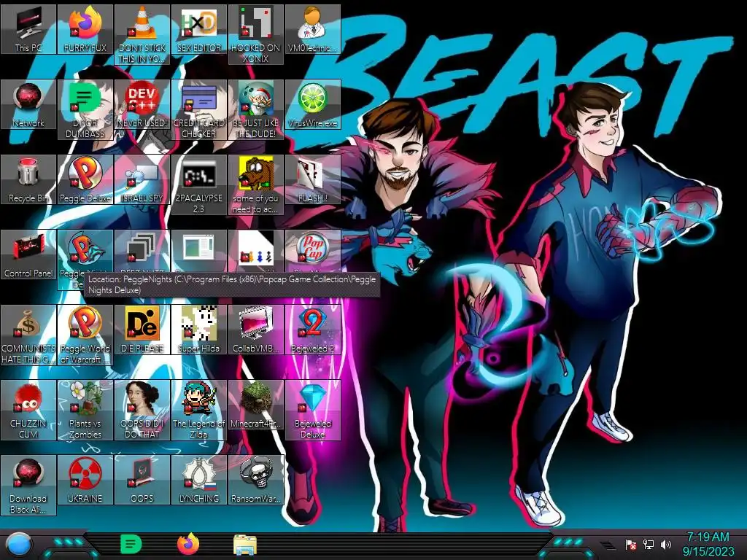Open the HOOKED ON XONIX game icon

coord(256,34)
